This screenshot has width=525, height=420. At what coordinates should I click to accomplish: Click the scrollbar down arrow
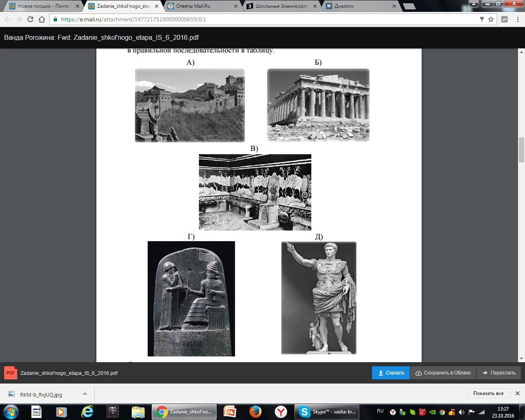click(x=522, y=359)
